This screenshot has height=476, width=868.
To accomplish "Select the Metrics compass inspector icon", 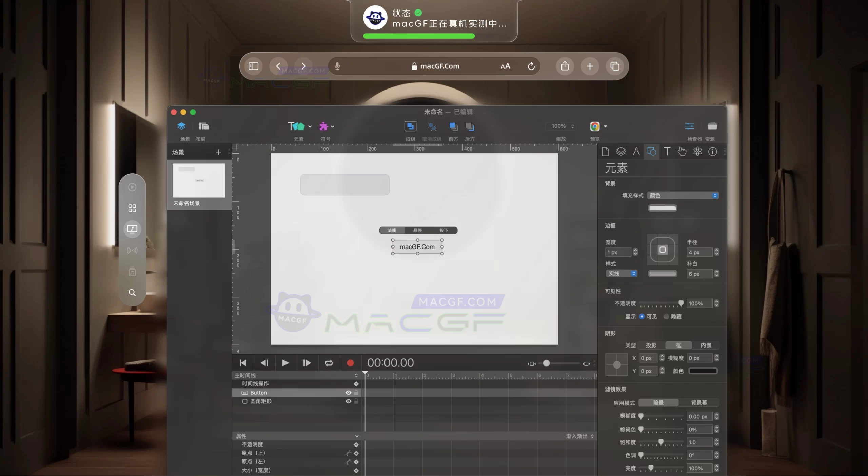I will (x=636, y=152).
